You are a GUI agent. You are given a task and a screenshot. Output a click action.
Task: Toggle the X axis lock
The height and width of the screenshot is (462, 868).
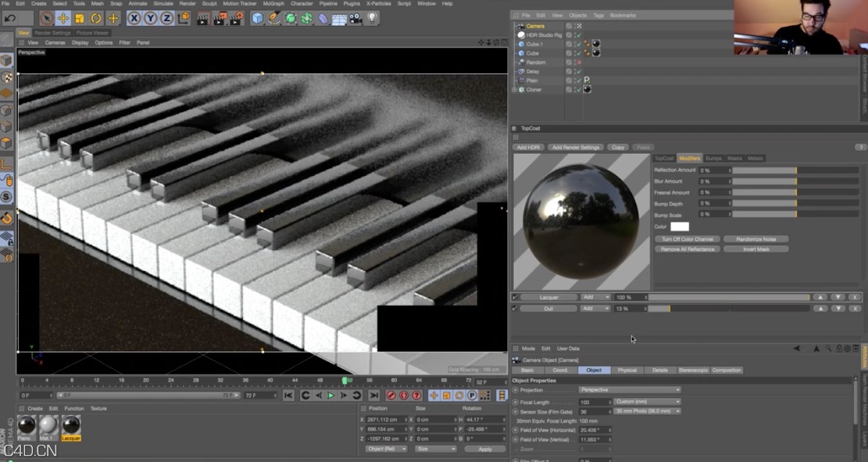[134, 18]
